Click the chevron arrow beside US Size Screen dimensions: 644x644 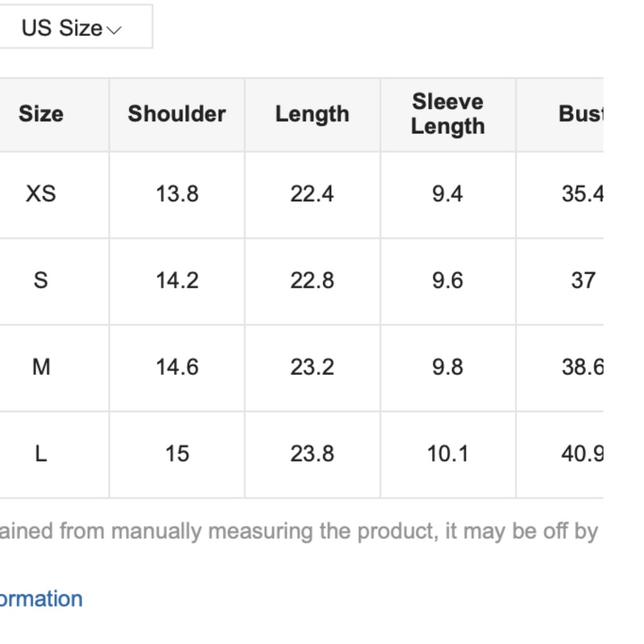[114, 30]
